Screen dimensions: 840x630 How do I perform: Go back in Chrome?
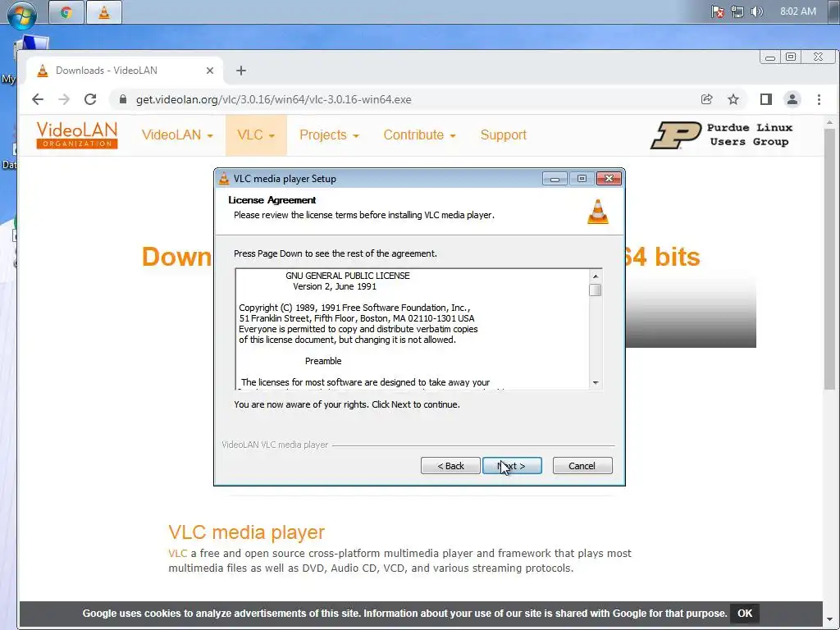[38, 99]
